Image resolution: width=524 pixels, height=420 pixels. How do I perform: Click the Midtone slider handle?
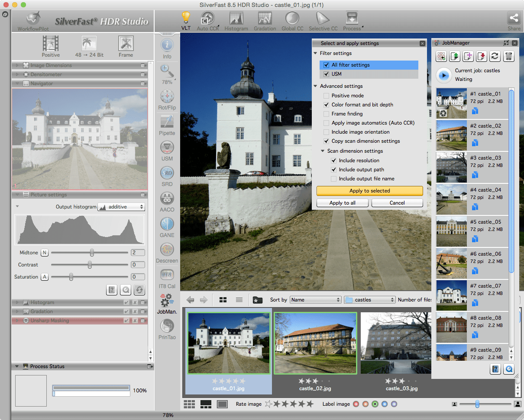92,253
